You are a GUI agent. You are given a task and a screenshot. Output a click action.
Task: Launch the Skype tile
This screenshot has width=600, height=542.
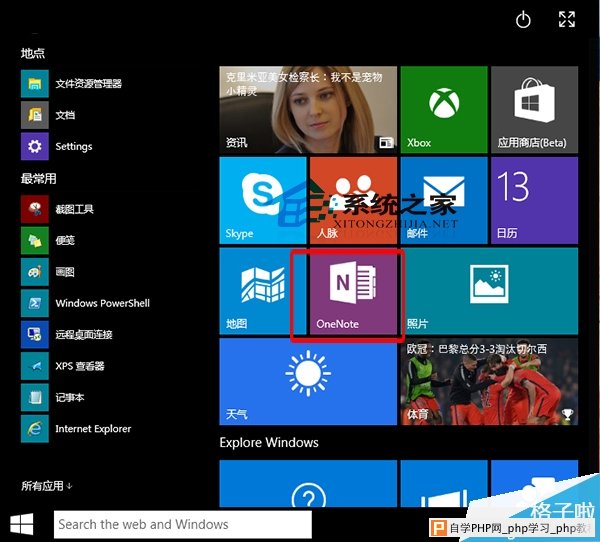[263, 200]
